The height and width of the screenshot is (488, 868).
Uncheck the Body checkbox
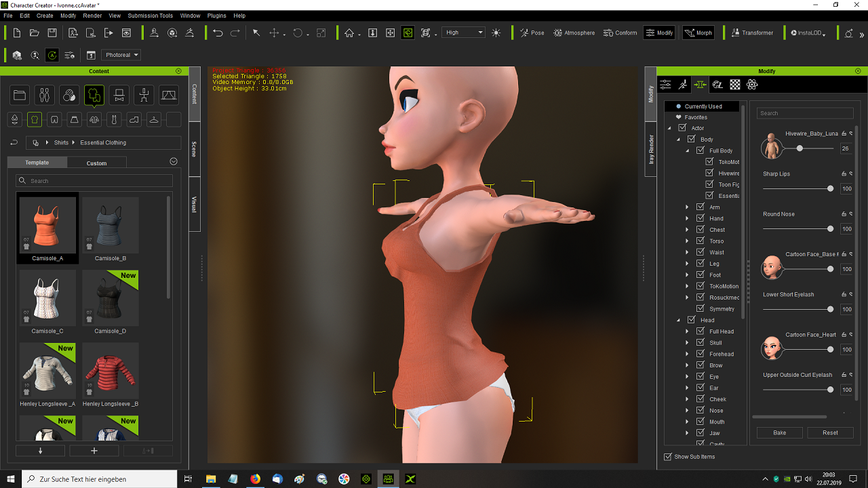(x=692, y=139)
